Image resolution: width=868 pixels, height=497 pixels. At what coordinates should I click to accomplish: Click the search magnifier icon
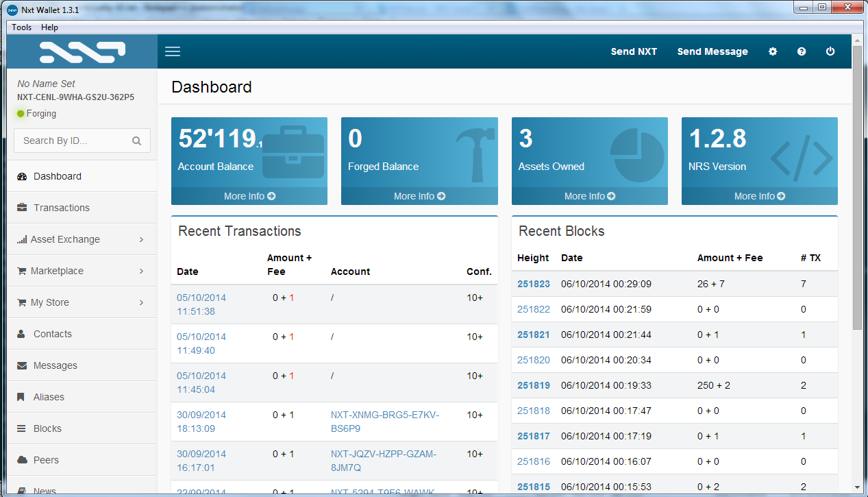tap(137, 141)
